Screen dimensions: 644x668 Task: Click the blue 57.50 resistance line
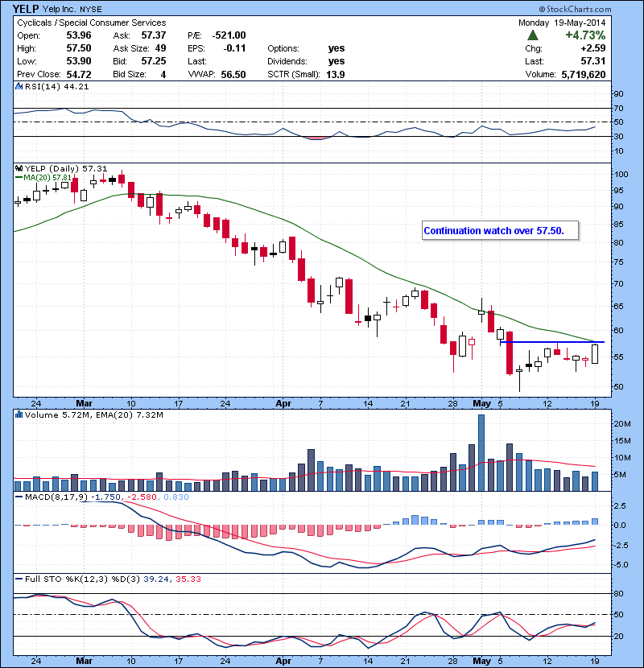click(552, 342)
